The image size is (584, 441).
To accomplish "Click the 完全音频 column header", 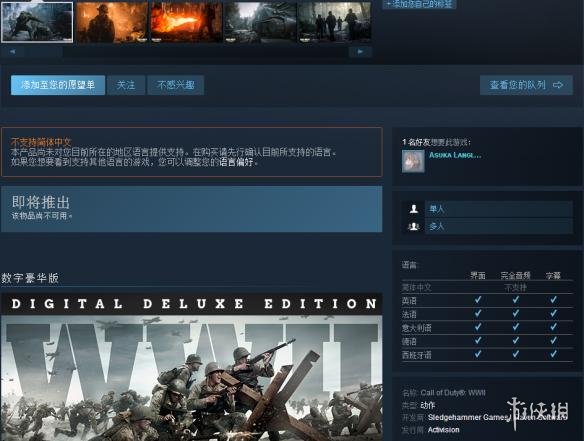I will click(515, 276).
